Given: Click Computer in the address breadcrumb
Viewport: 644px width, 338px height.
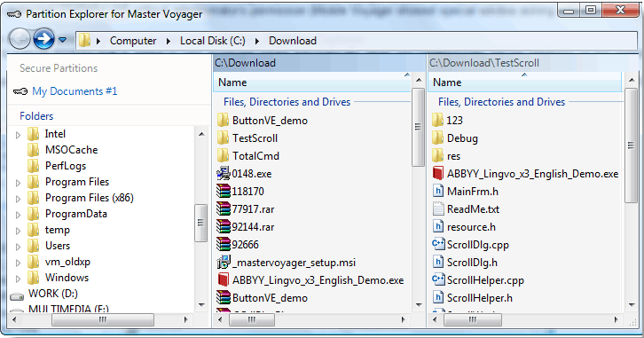Looking at the screenshot, I should [133, 41].
